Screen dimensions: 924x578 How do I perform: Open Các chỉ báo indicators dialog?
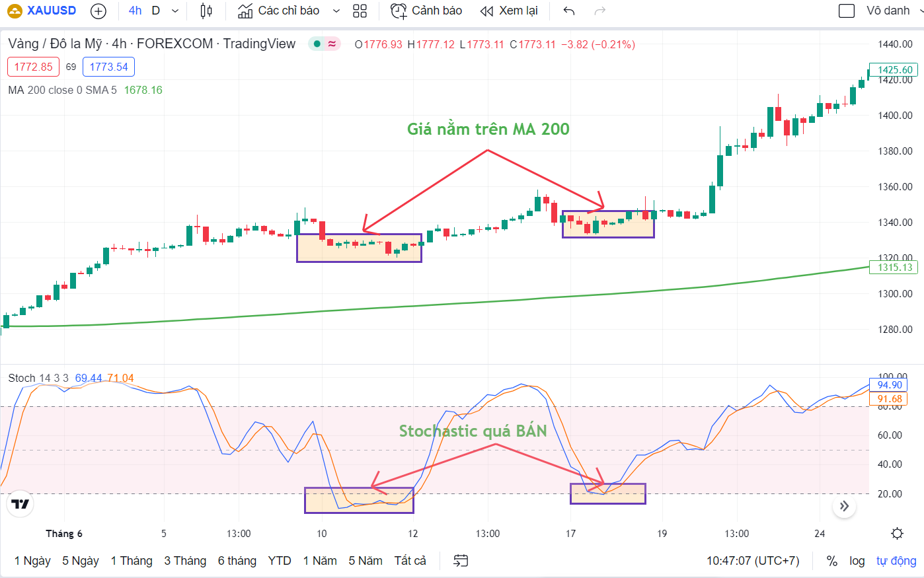click(279, 11)
